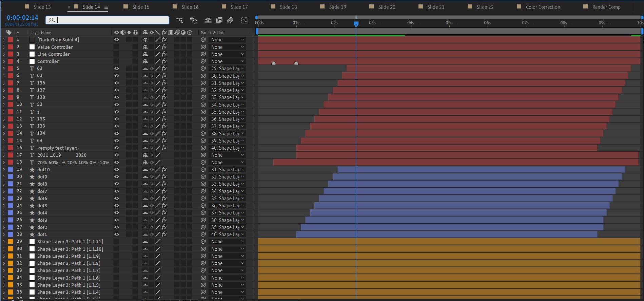The image size is (644, 301).
Task: Toggle visibility of layer 138
Action: [x=116, y=97]
